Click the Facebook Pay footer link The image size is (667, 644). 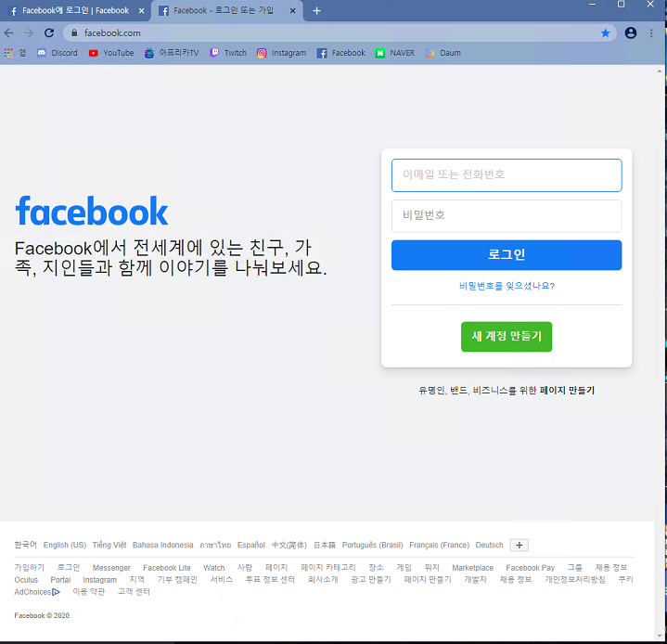pos(530,567)
